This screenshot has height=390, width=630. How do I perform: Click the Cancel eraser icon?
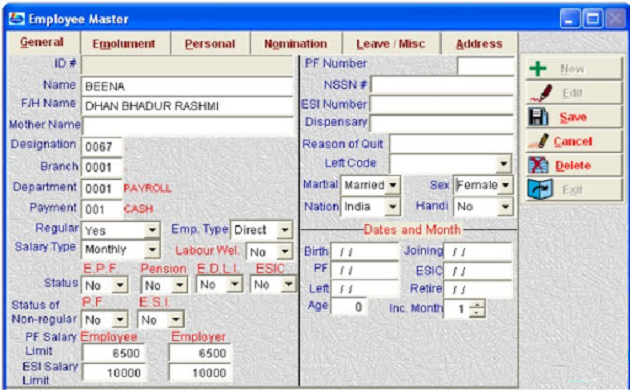pyautogui.click(x=538, y=141)
